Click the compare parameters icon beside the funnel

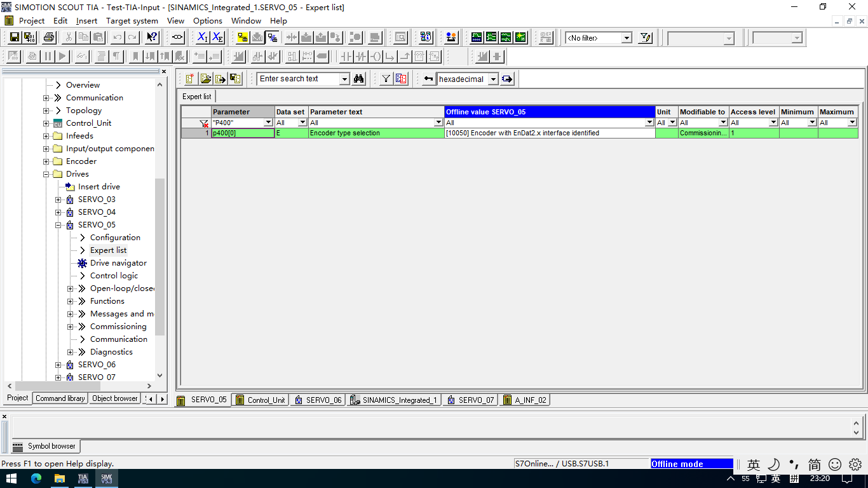point(401,79)
